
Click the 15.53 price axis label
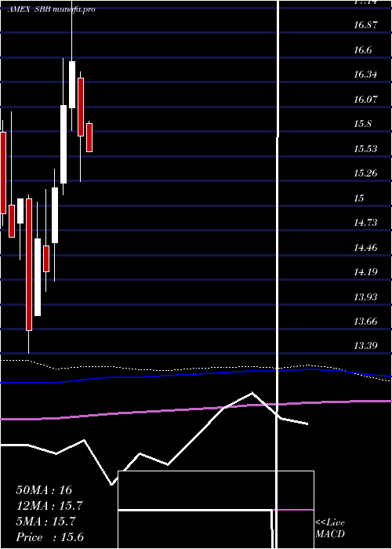(x=366, y=149)
